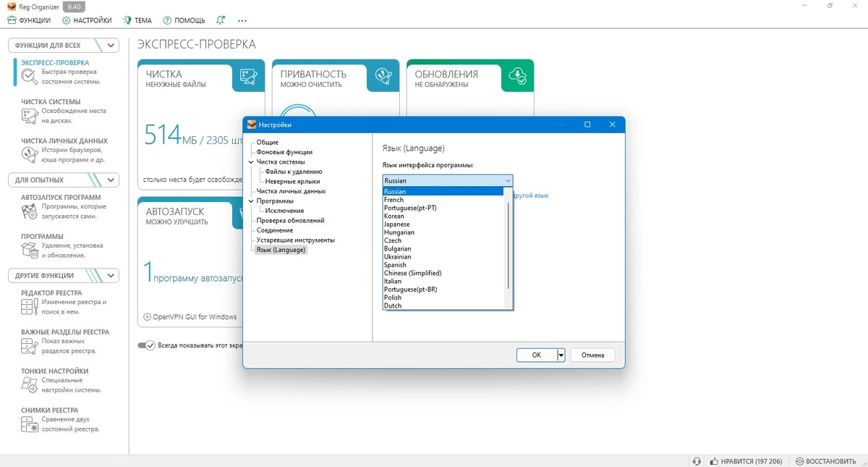Open the АВТОЗАПУСК ПРОГРАММ sidebar icon
Image resolution: width=868 pixels, height=467 pixels.
click(x=30, y=211)
